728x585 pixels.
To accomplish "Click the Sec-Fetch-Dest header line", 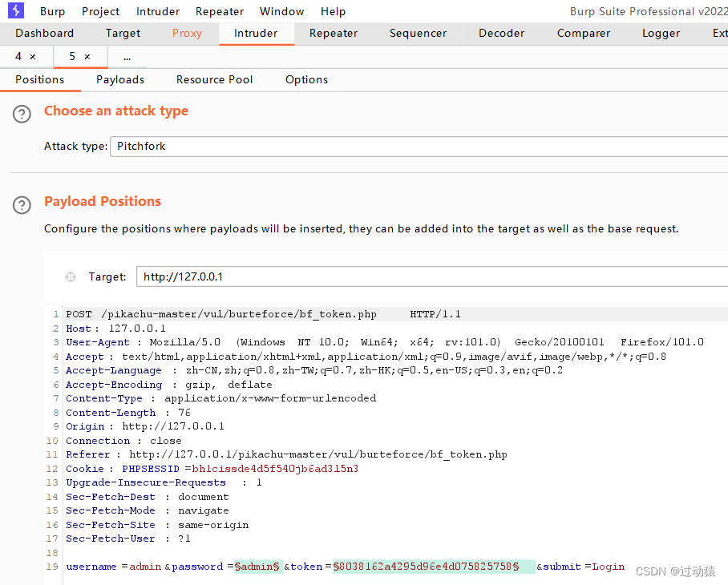I will point(148,497).
